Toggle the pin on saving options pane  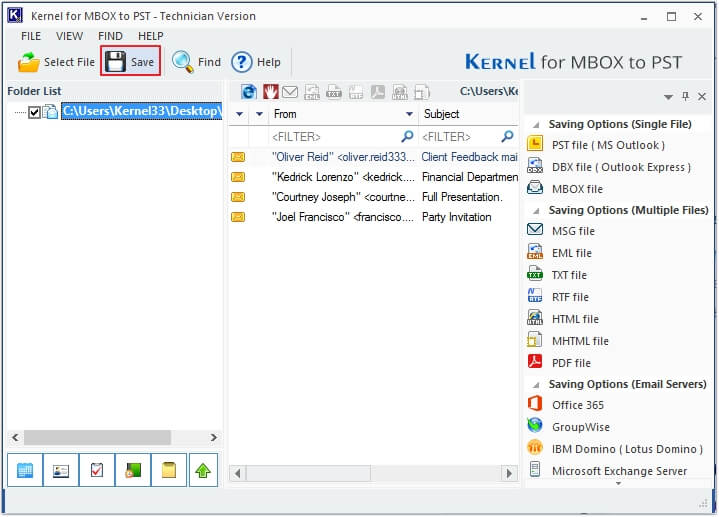tap(685, 96)
